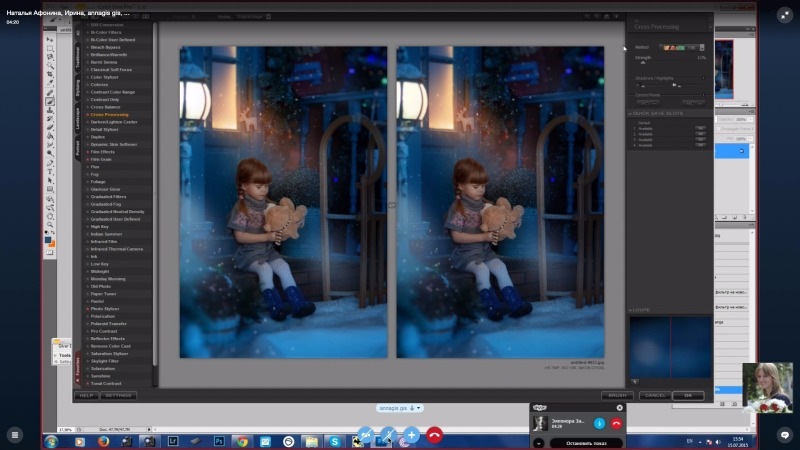
Task: Select the Eyedropper tool
Action: click(49, 83)
